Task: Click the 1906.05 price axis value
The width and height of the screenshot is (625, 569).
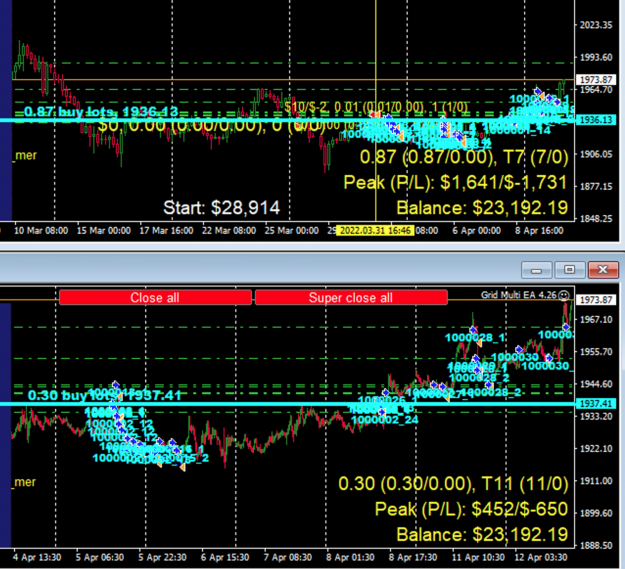Action: pos(596,154)
